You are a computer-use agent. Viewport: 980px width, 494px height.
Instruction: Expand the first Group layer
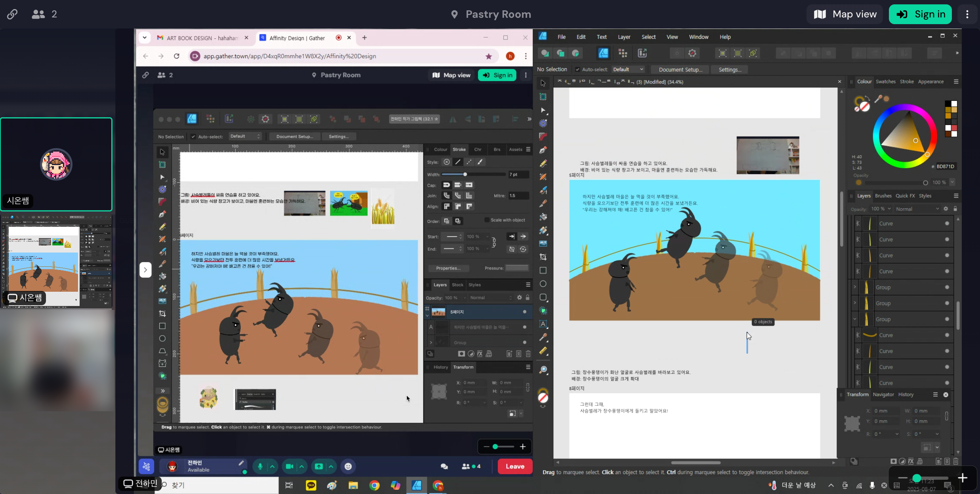click(x=854, y=287)
